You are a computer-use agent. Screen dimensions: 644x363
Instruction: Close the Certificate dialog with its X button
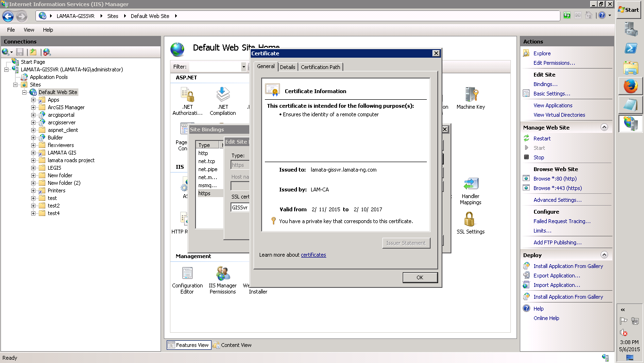click(x=436, y=53)
